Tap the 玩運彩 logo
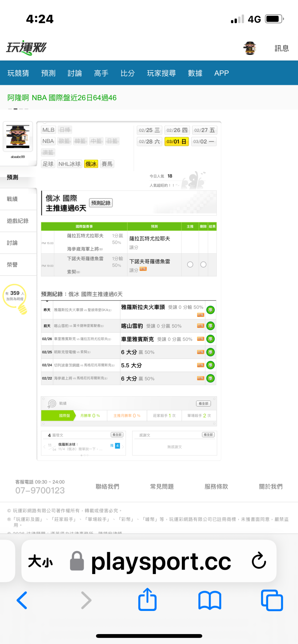The height and width of the screenshot is (644, 298). point(26,48)
